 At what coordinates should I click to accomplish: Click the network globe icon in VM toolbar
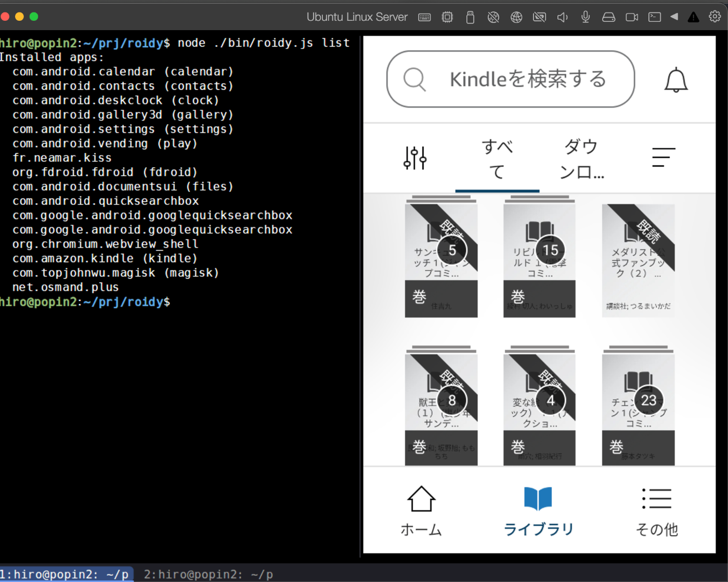click(516, 17)
